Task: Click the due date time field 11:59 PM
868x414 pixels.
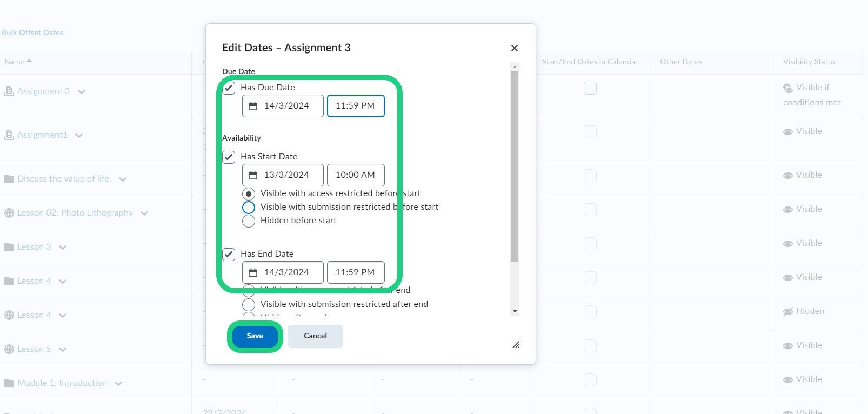Action: coord(355,106)
